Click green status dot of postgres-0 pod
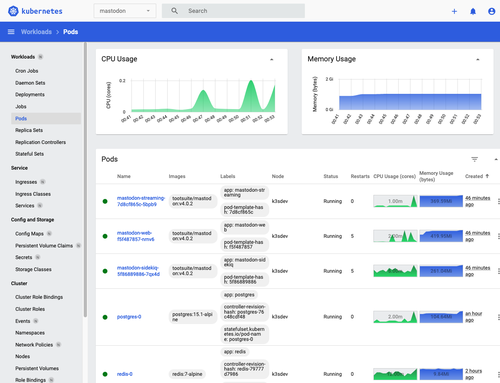Screen dimensions: 500x383 105,317
